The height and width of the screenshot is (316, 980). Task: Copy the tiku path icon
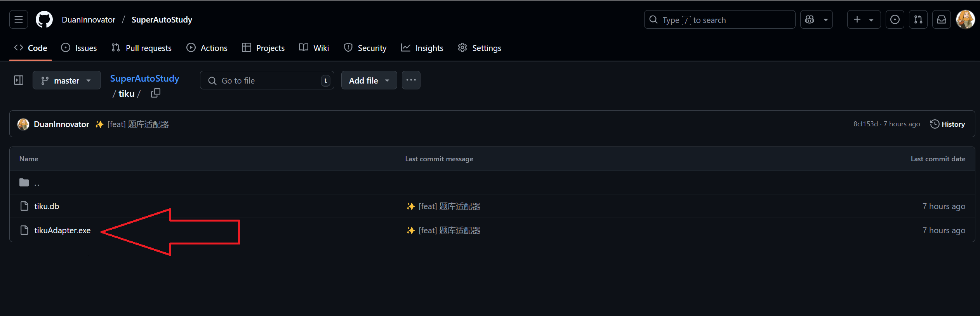coord(156,93)
